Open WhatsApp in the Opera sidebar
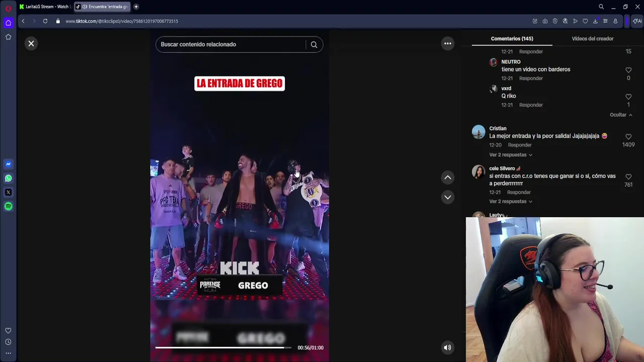 (x=8, y=178)
